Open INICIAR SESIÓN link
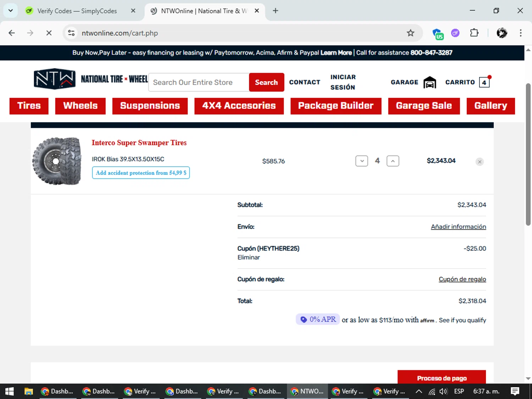 click(343, 82)
